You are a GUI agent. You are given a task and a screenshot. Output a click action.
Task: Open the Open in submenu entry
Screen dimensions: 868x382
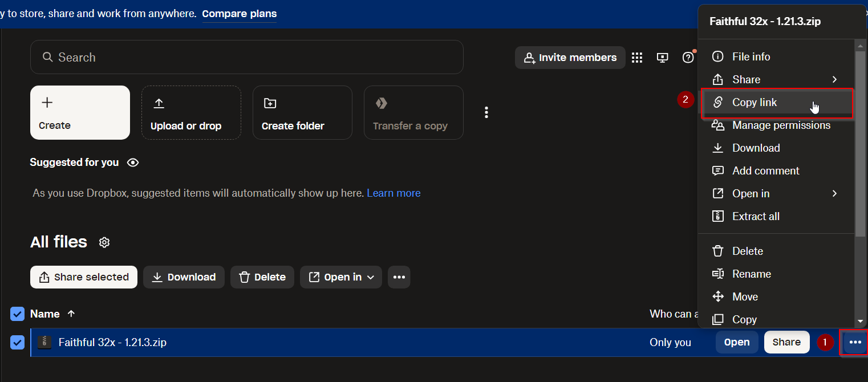click(x=776, y=193)
